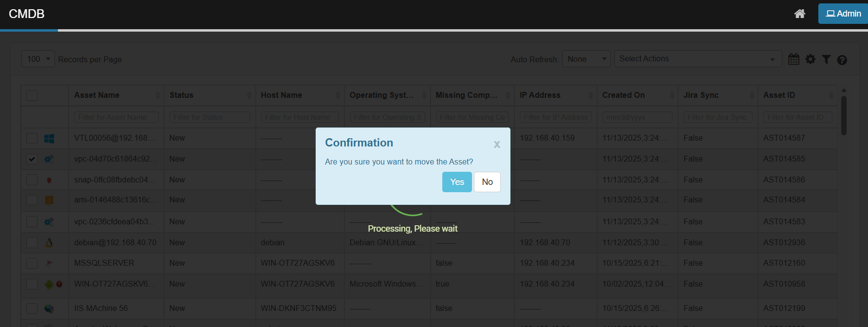Click the Windows icon for VTL00056 asset

[49, 139]
